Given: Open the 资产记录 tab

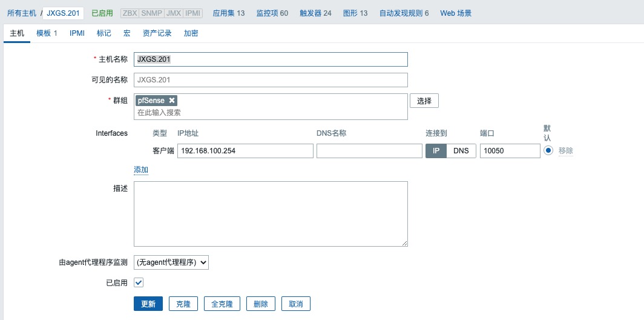Looking at the screenshot, I should 157,33.
